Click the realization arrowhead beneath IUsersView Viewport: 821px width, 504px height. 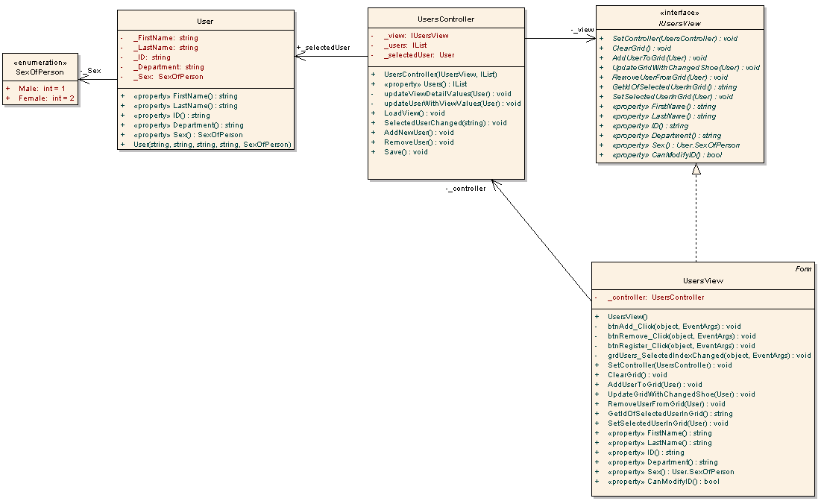696,169
